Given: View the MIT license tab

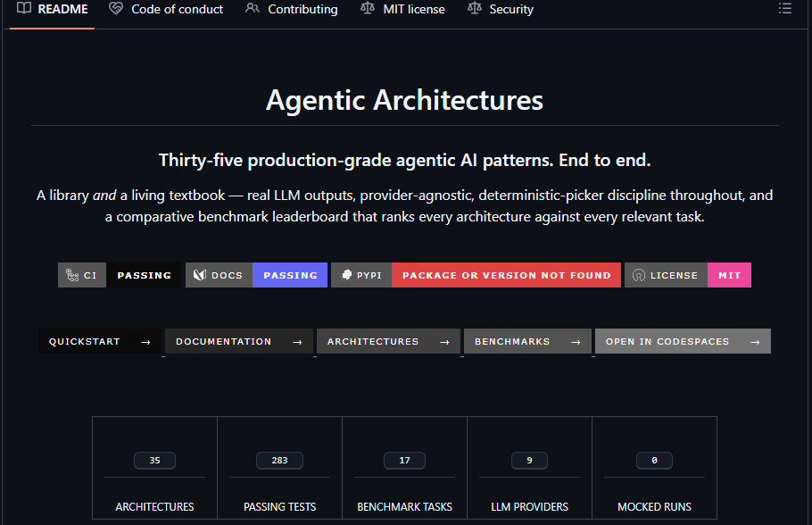Looking at the screenshot, I should point(403,9).
